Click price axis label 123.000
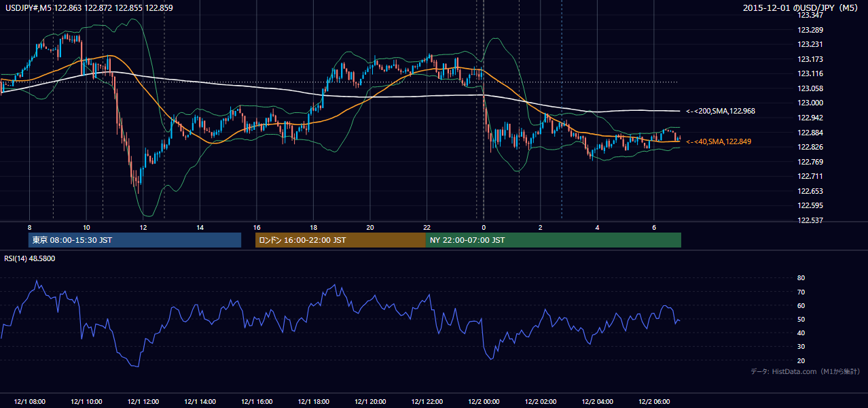The image size is (868, 408). (x=810, y=103)
